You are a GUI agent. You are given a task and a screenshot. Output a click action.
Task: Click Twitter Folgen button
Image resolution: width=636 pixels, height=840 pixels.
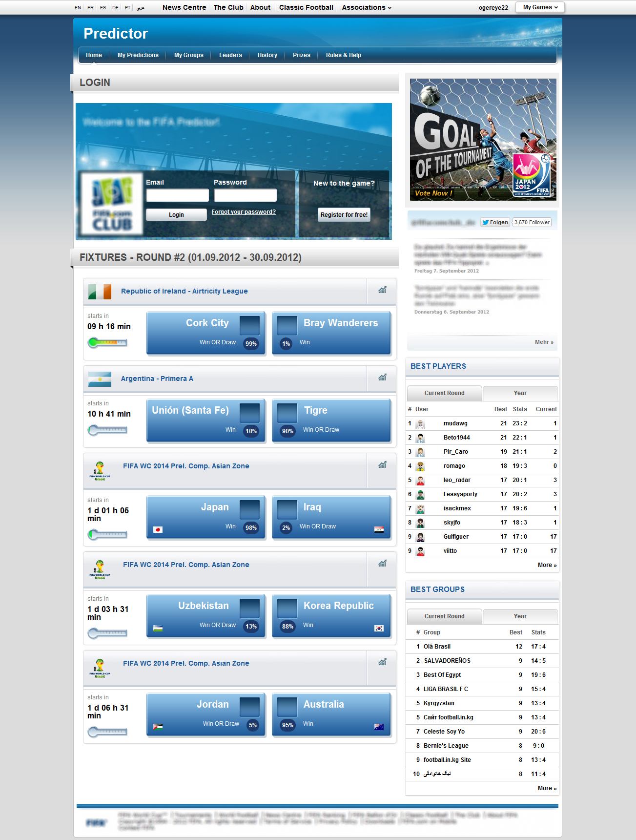pyautogui.click(x=495, y=222)
